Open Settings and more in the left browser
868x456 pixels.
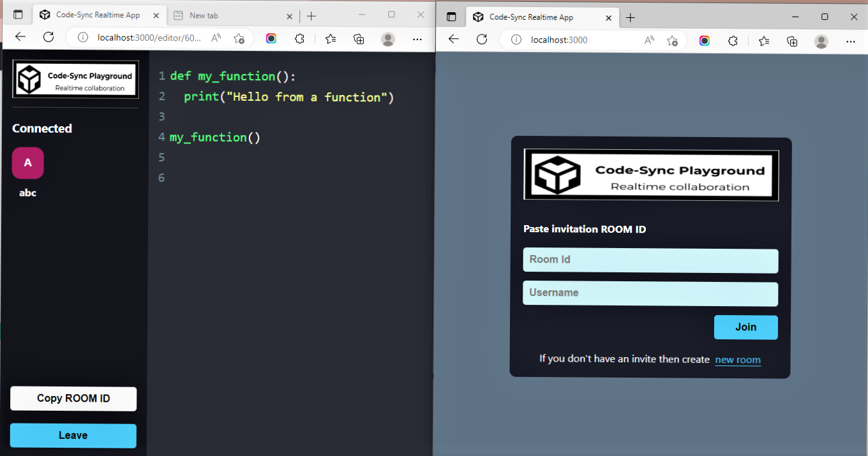tap(417, 39)
